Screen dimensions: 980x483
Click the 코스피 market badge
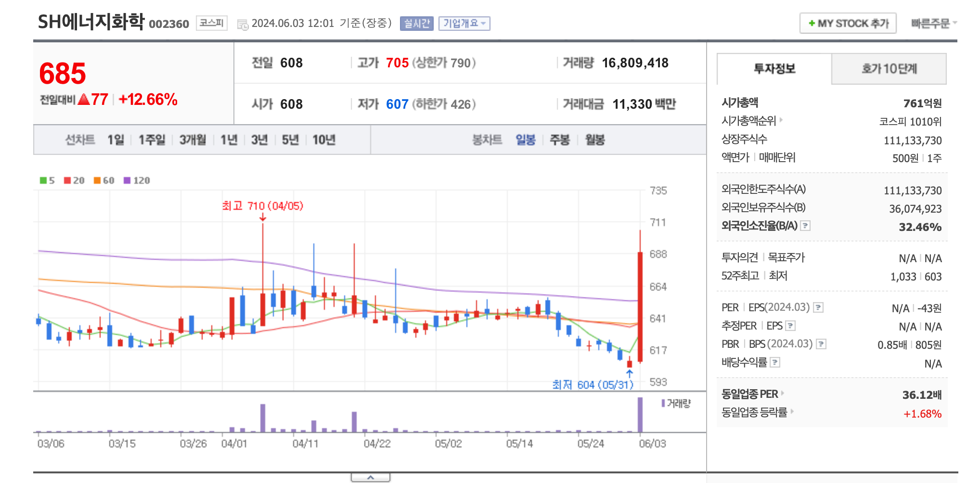[212, 23]
